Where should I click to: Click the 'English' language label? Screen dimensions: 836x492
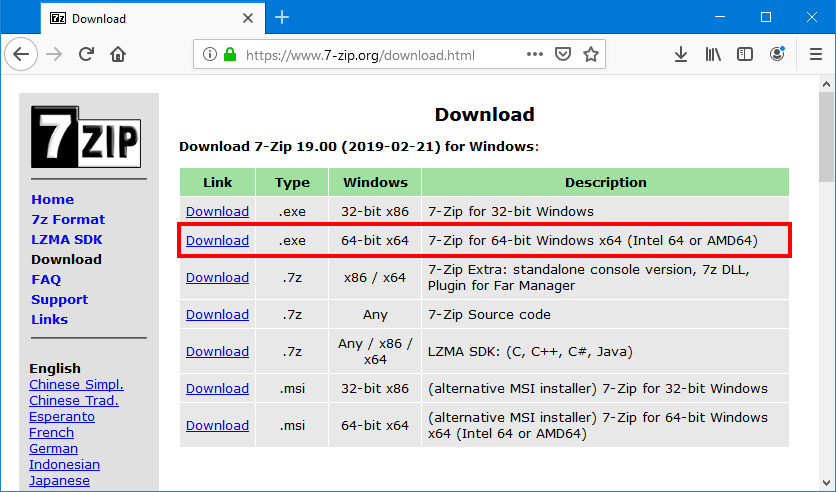(x=55, y=368)
